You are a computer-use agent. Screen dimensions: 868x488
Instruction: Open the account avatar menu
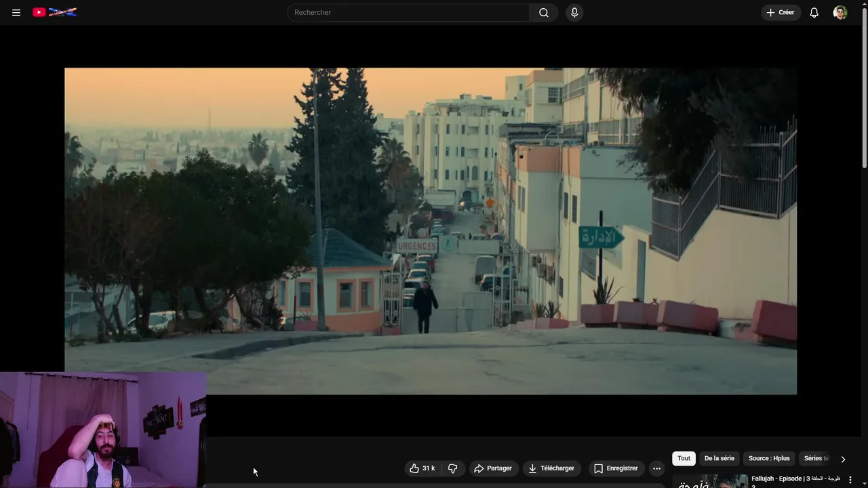(x=840, y=12)
